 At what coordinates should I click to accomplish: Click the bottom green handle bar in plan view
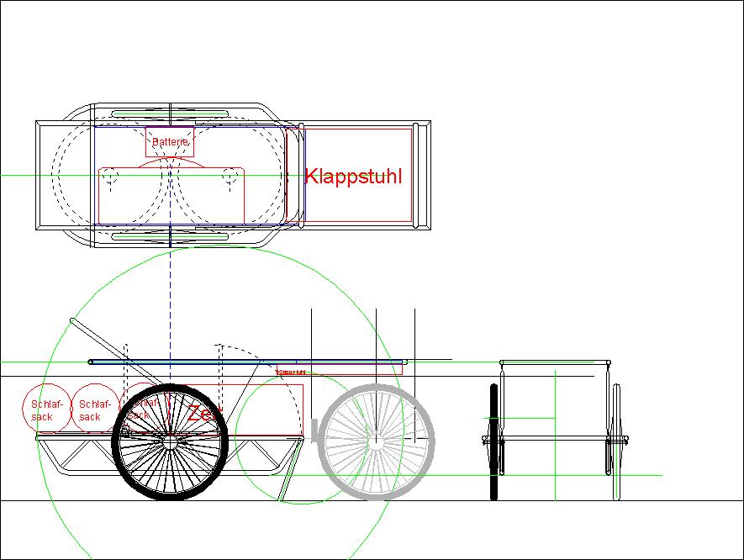pyautogui.click(x=170, y=237)
